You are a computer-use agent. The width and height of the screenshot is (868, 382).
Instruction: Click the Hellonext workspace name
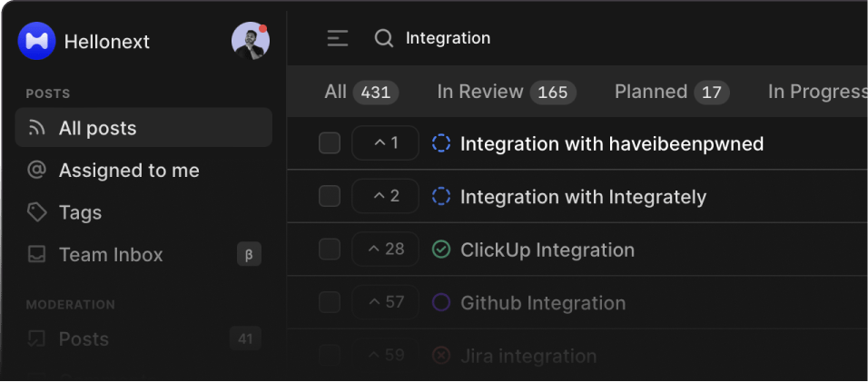[x=107, y=42]
